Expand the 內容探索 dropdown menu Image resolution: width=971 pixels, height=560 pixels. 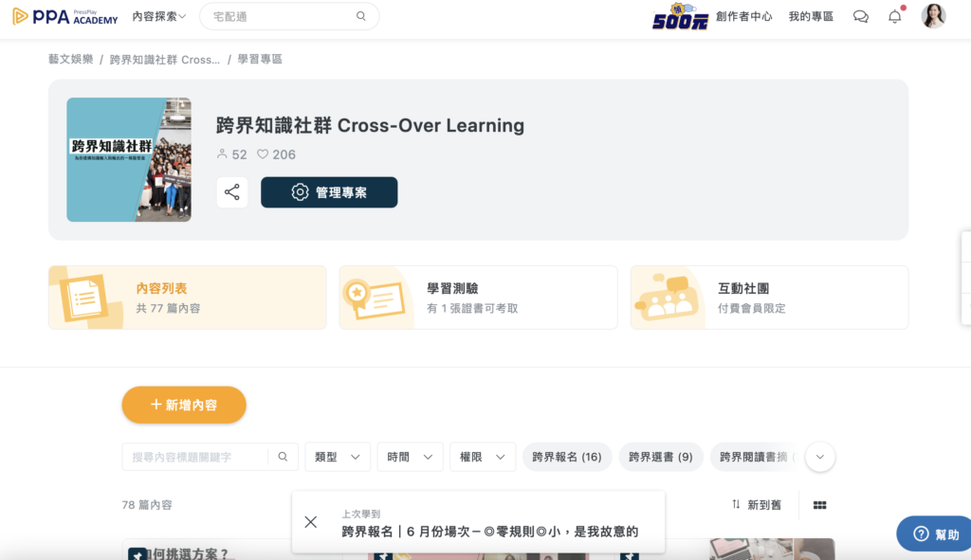click(x=158, y=17)
